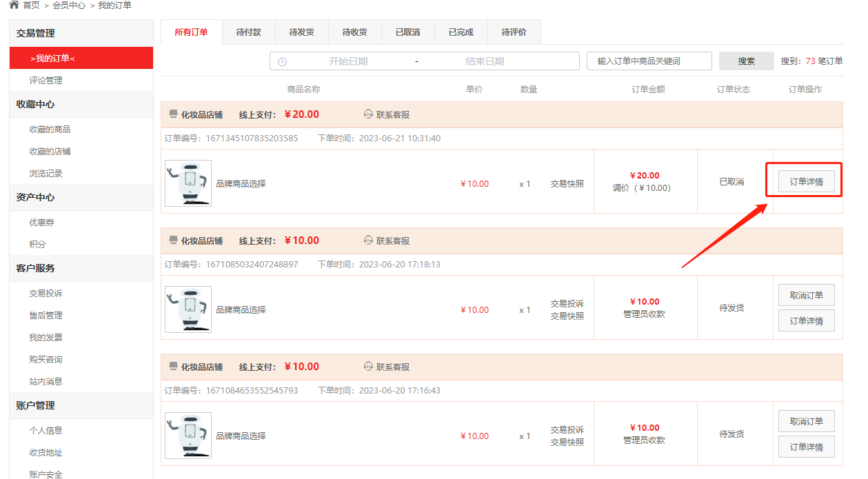Click the clock icon in date field

[x=282, y=61]
